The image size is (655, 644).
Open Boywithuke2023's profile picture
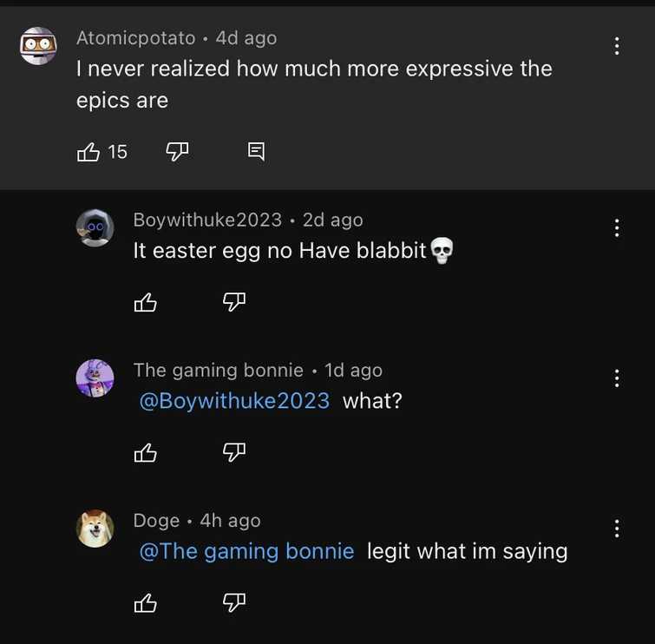tap(95, 228)
